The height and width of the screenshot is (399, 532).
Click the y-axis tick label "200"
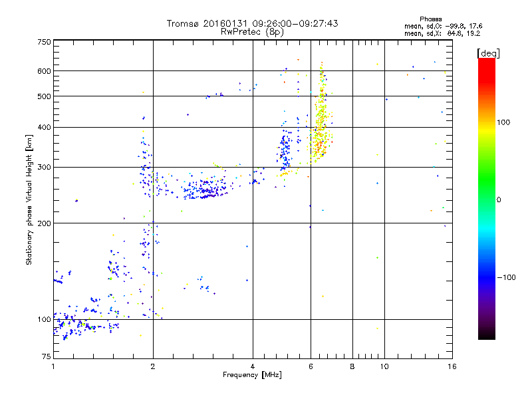click(x=44, y=223)
